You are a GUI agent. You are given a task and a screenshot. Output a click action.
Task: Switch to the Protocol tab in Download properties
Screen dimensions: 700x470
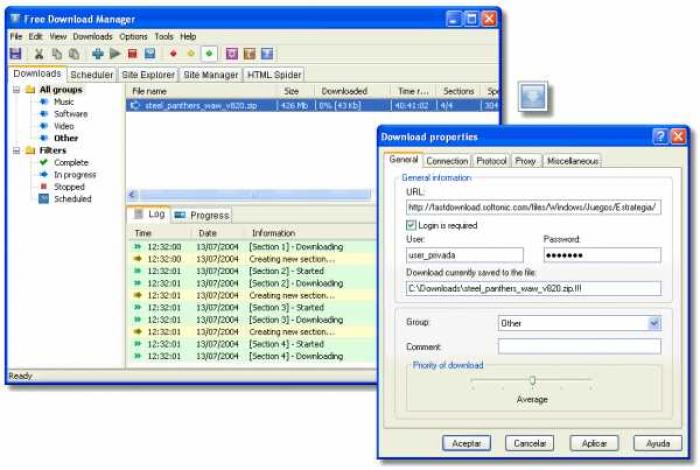click(x=491, y=161)
